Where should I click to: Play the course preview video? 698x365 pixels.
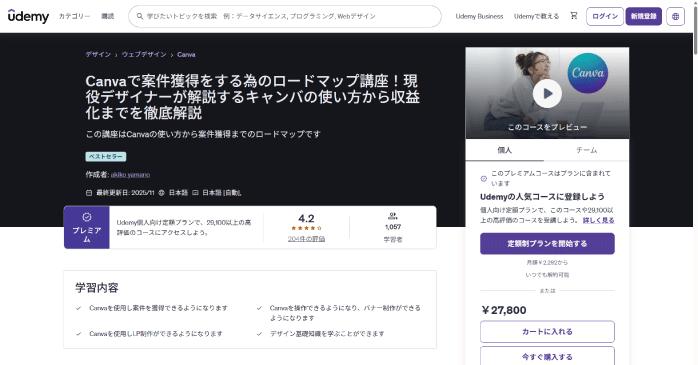point(547,93)
